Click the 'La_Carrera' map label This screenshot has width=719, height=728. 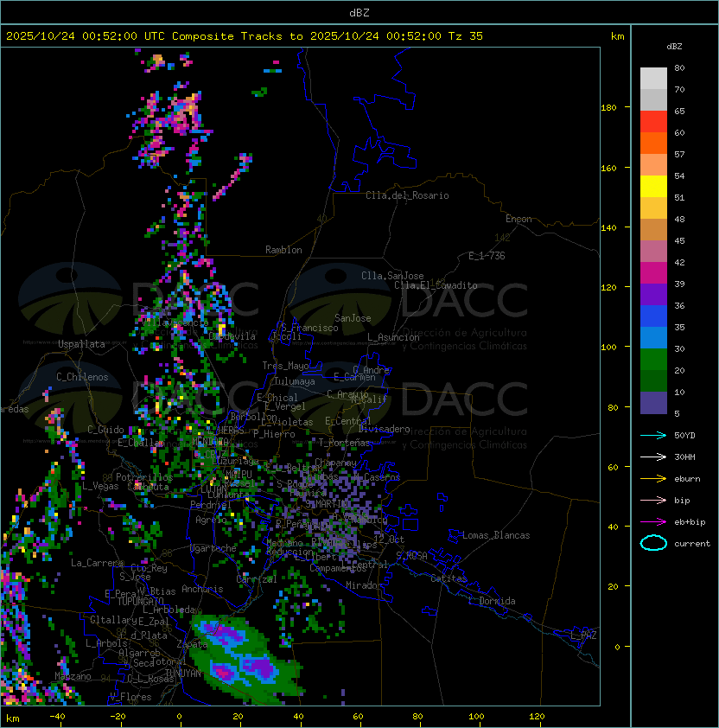[98, 563]
